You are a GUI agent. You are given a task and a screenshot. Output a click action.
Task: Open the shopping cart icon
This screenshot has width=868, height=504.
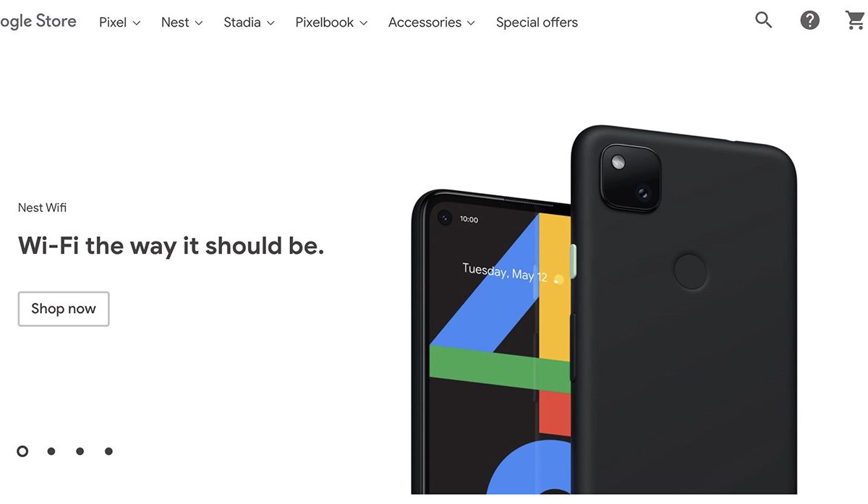[856, 20]
